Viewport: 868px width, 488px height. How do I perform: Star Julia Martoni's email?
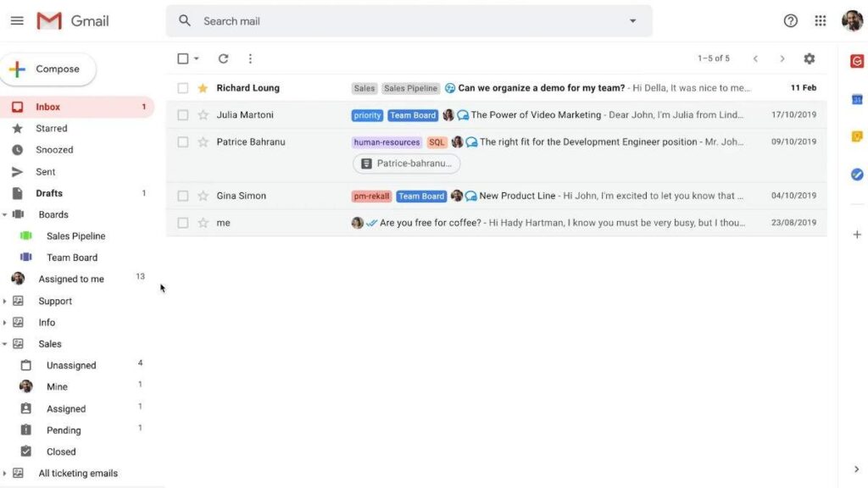203,115
